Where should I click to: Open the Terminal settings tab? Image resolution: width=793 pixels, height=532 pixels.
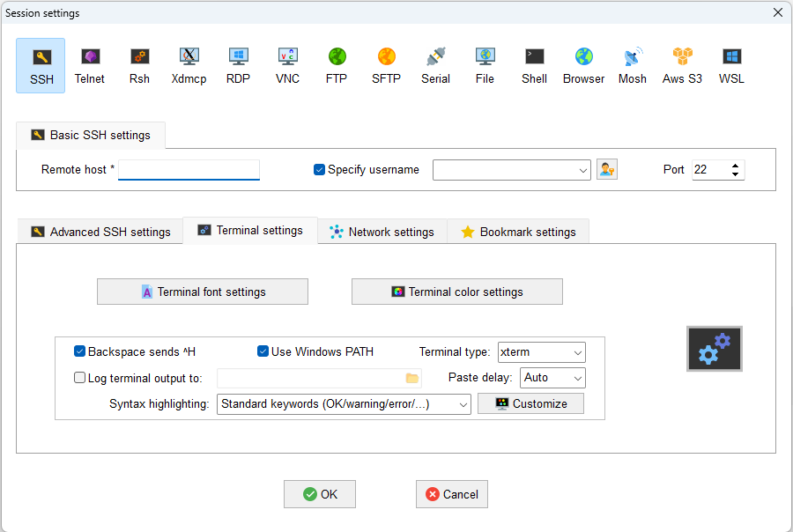pos(250,231)
